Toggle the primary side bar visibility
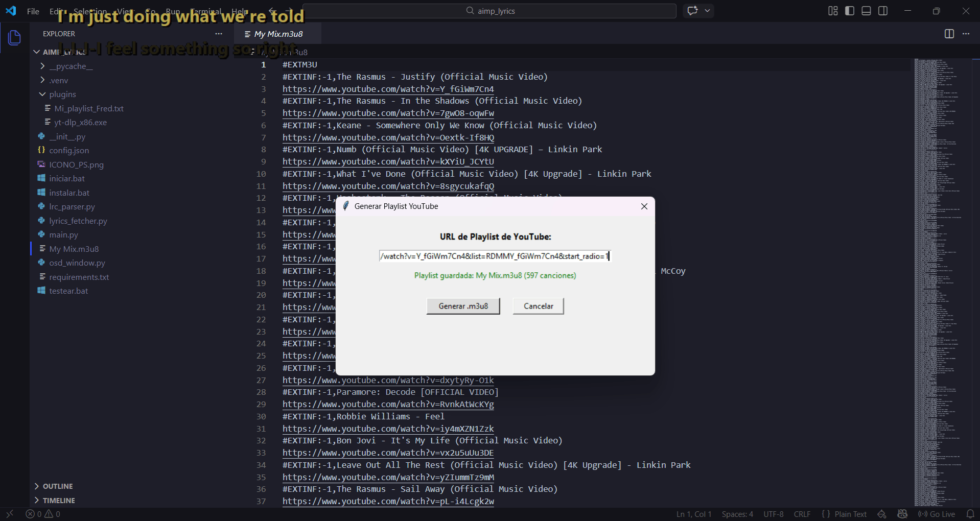 850,11
